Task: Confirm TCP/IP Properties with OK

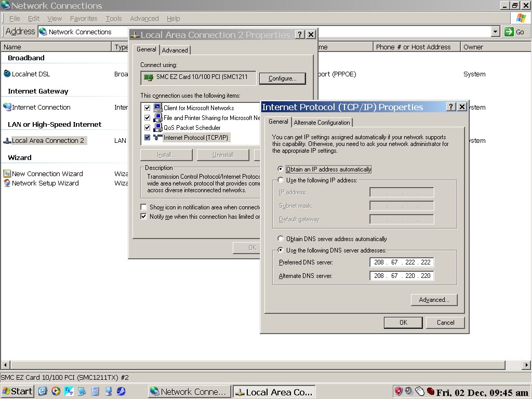Action: click(403, 322)
